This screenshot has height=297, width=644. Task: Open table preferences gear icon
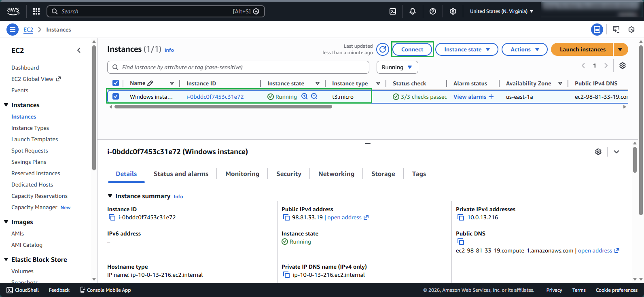pos(623,66)
